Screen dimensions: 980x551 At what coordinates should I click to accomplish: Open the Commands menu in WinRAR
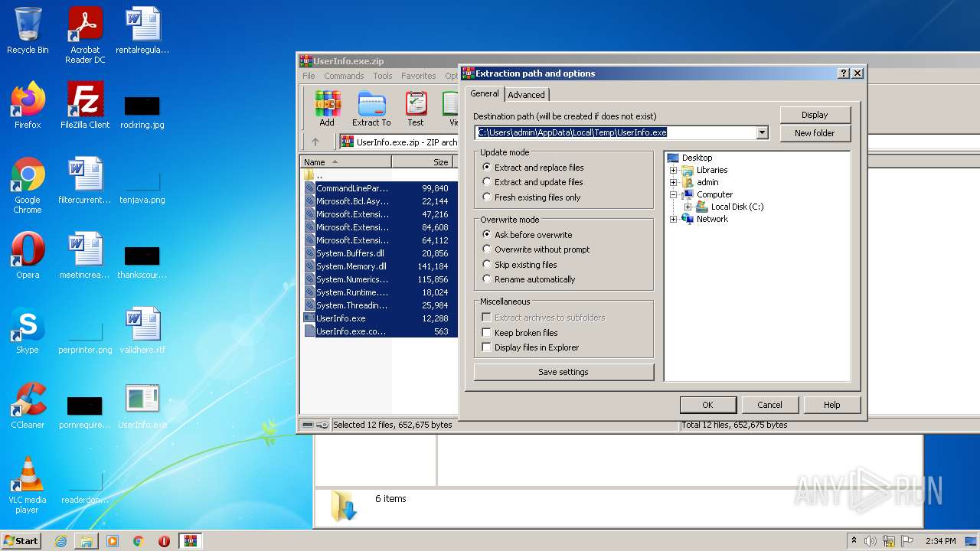click(344, 76)
